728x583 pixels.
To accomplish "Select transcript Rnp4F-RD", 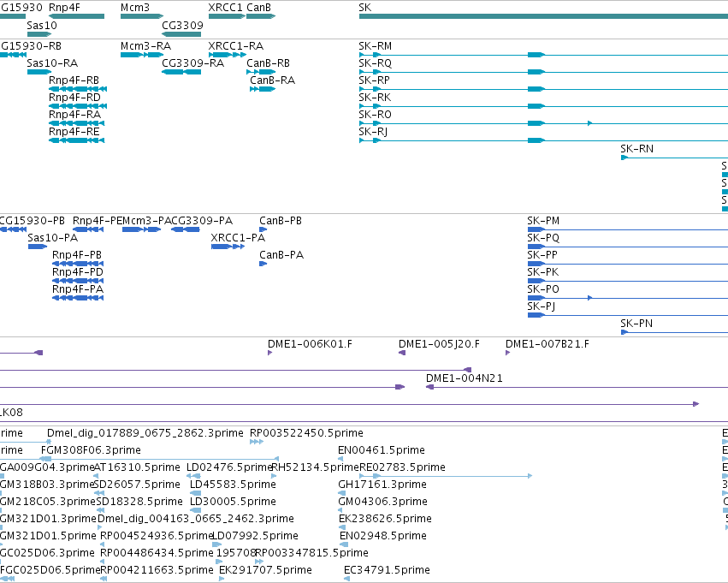I will [78, 106].
